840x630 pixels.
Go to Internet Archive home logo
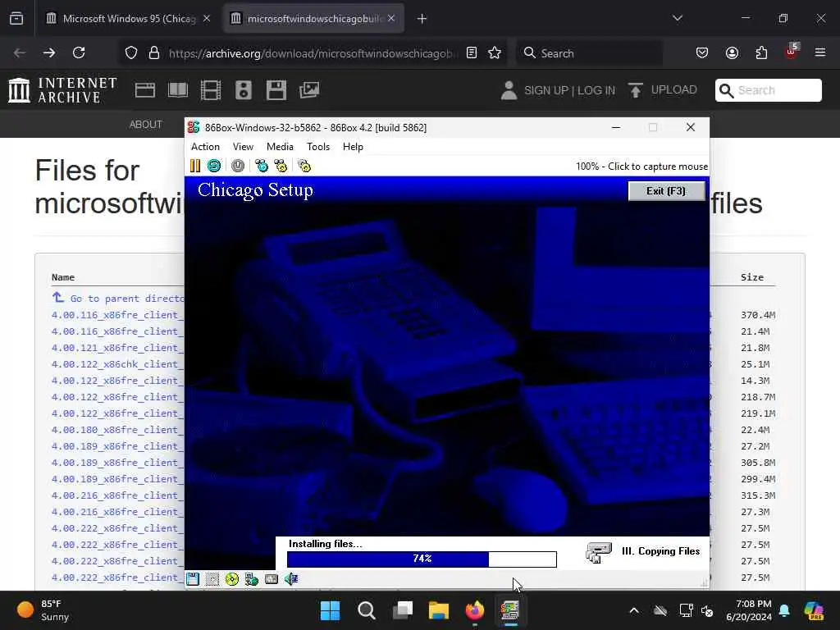click(62, 90)
